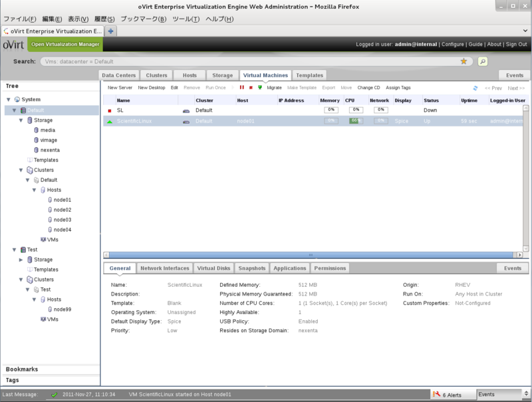
Task: Click the Test data center icon
Action: click(23, 250)
